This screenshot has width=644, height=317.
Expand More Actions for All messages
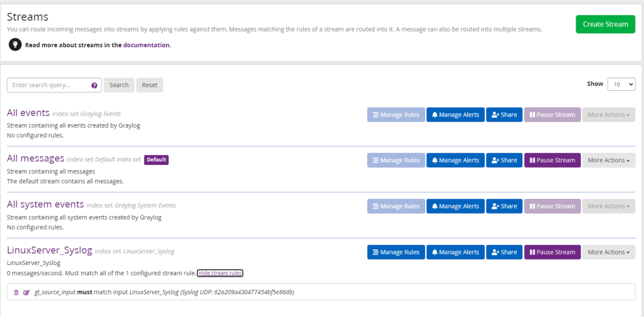[609, 161]
